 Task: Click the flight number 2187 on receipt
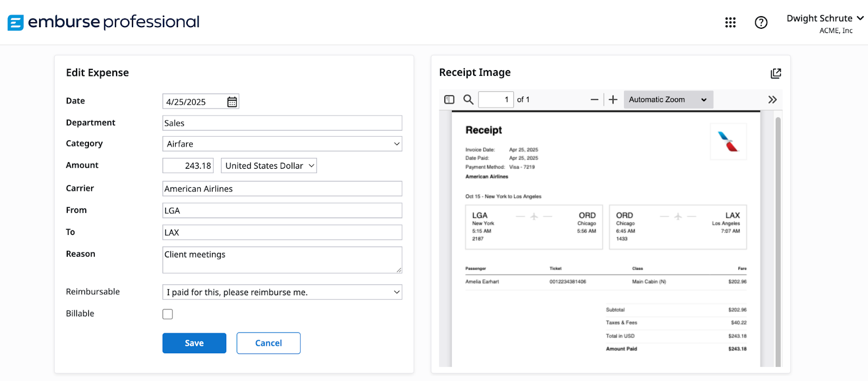pyautogui.click(x=477, y=239)
